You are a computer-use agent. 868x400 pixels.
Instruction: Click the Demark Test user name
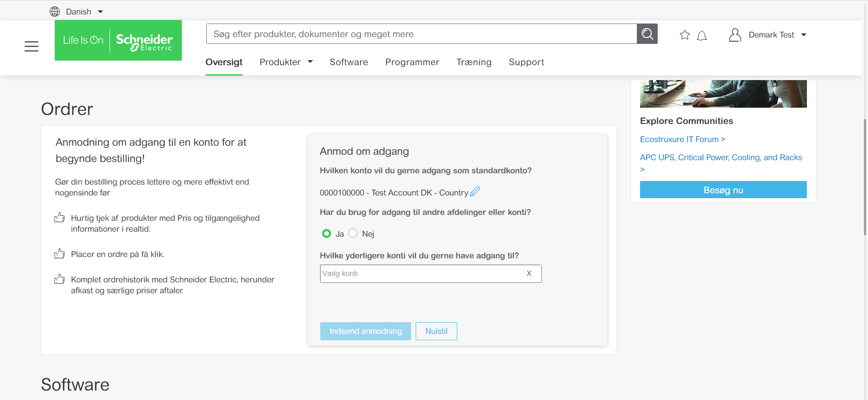[x=771, y=35]
